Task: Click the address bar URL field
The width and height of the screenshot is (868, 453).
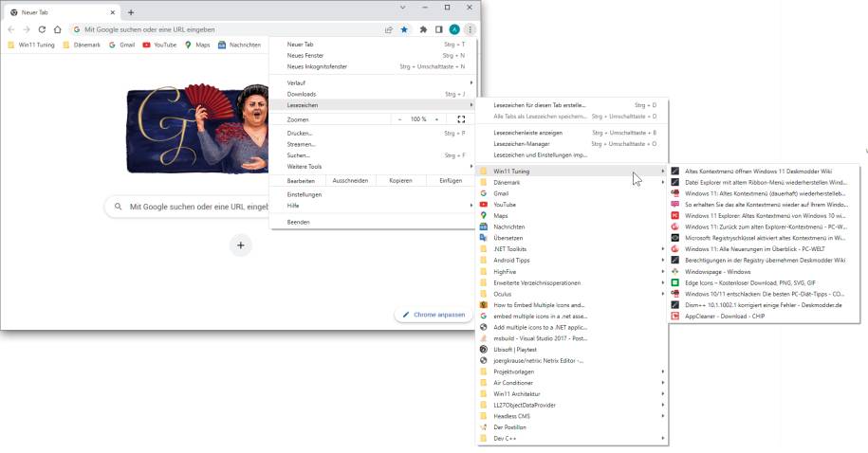Action: pyautogui.click(x=224, y=29)
